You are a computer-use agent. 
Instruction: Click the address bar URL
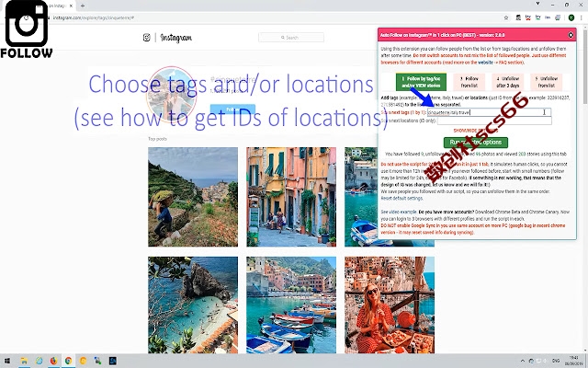pyautogui.click(x=94, y=17)
